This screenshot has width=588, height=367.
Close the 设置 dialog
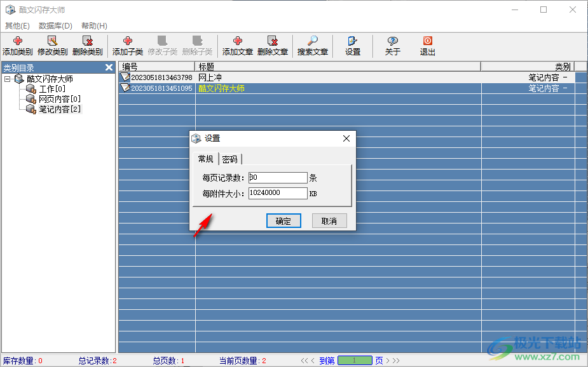346,138
